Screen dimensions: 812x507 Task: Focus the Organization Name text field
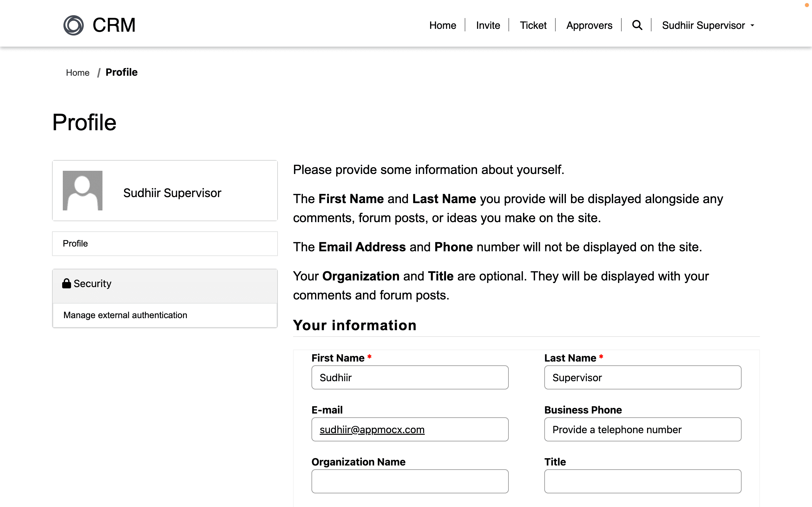click(x=410, y=482)
